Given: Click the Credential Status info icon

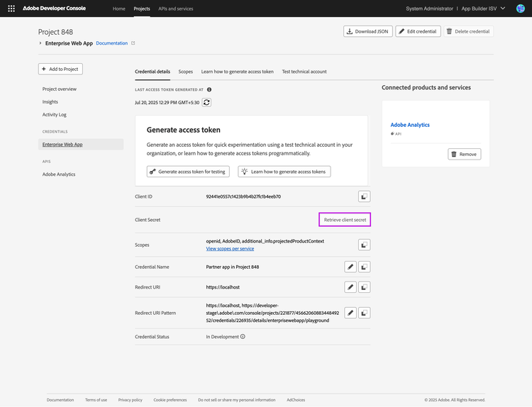Looking at the screenshot, I should [x=243, y=337].
